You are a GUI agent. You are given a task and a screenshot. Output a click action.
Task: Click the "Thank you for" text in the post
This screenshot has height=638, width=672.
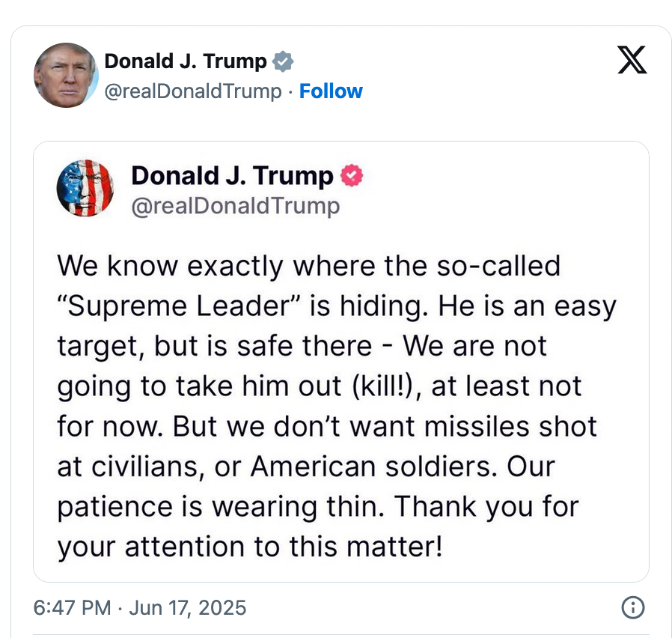(486, 507)
